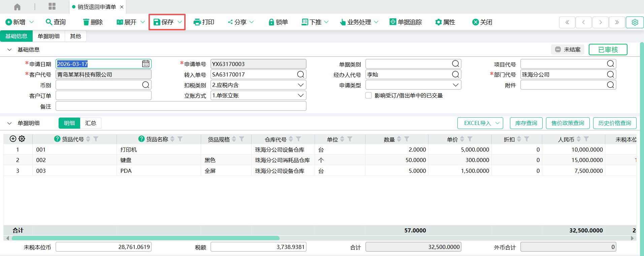Image resolution: width=644 pixels, height=256 pixels.
Task: Add a row with the plus icon
Action: coord(13,139)
